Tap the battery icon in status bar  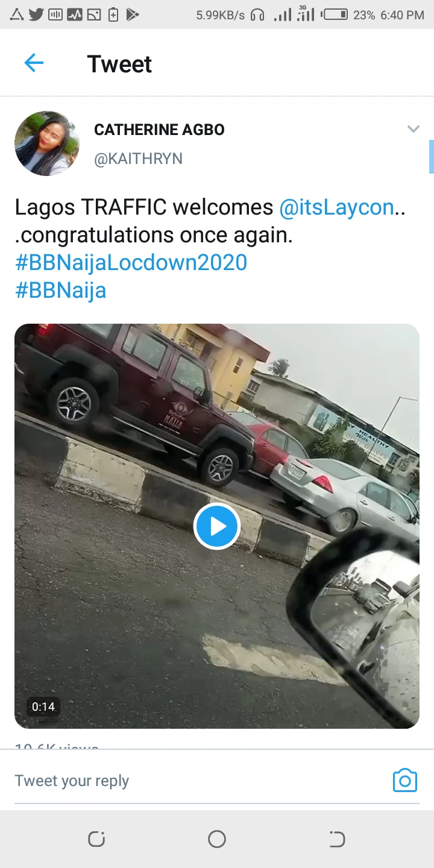click(335, 14)
